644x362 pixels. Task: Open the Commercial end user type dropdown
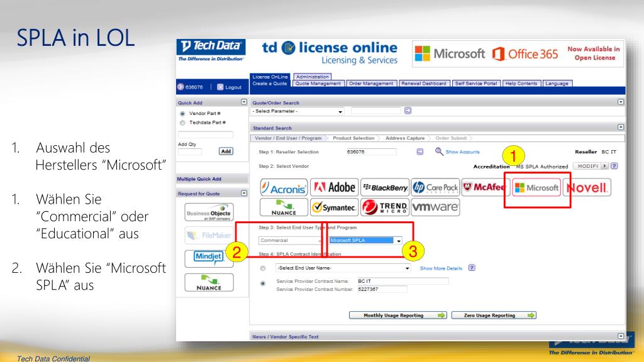(290, 241)
